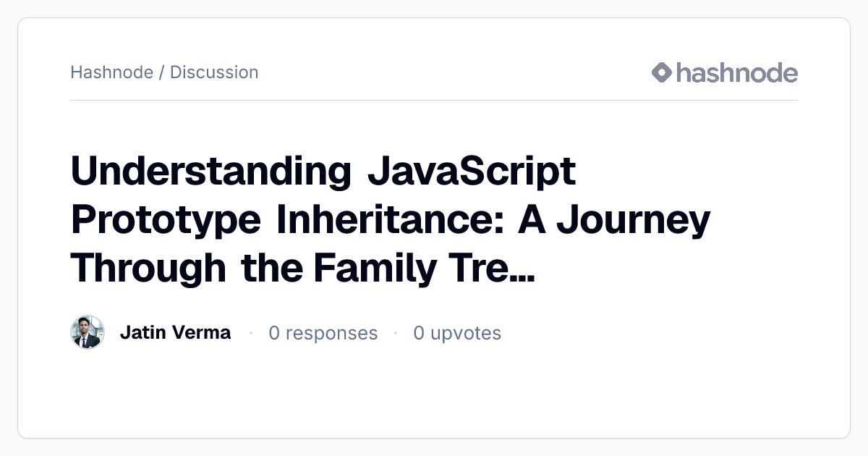
Task: Click the word Inheritance in the headline
Action: click(x=388, y=219)
